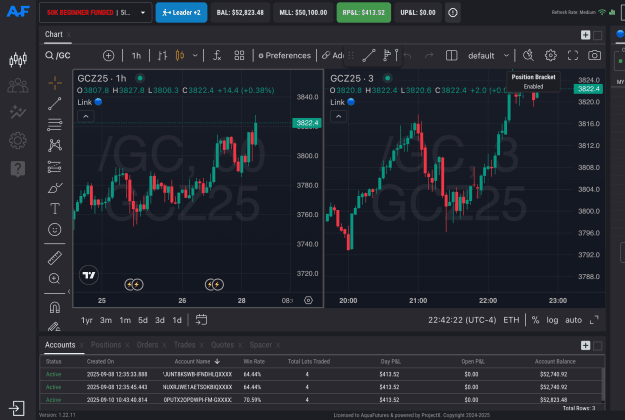Select the bars chart type icon
Image resolution: width=625 pixels, height=420 pixels.
162,55
